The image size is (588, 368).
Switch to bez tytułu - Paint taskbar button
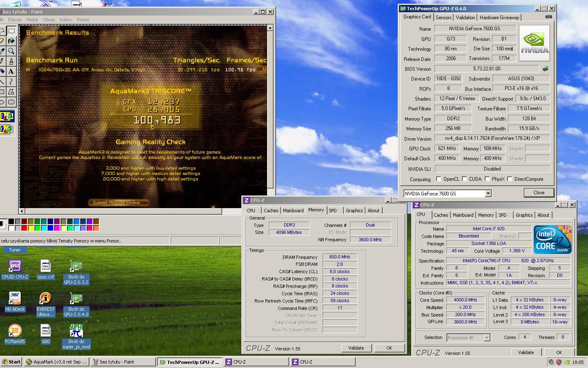point(123,362)
